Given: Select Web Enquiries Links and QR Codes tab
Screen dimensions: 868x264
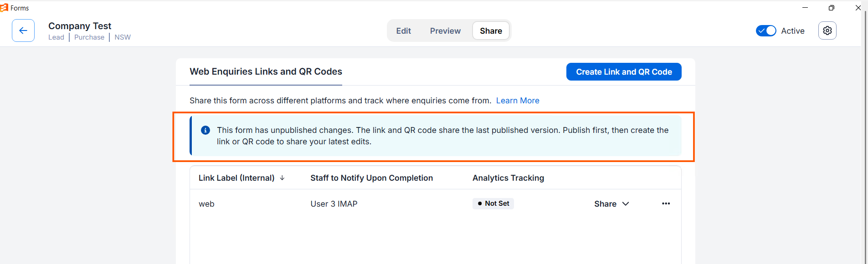Looking at the screenshot, I should [x=266, y=71].
